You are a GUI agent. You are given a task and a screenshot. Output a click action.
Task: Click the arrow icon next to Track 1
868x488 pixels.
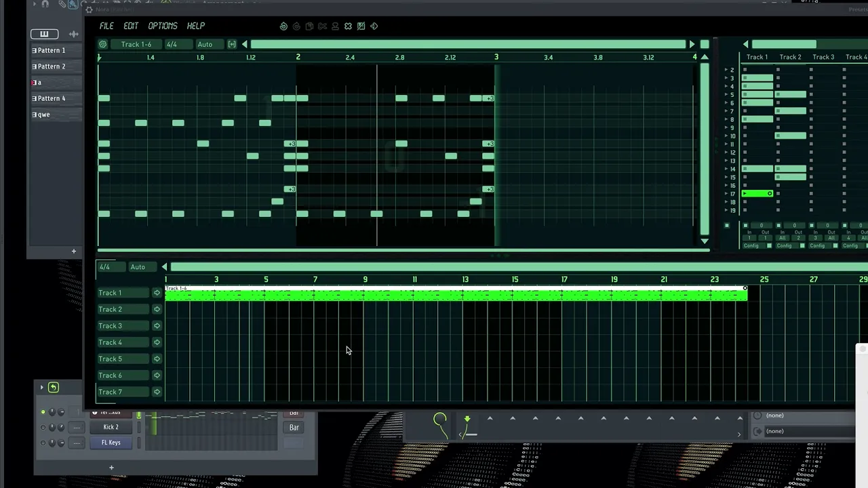pyautogui.click(x=157, y=293)
